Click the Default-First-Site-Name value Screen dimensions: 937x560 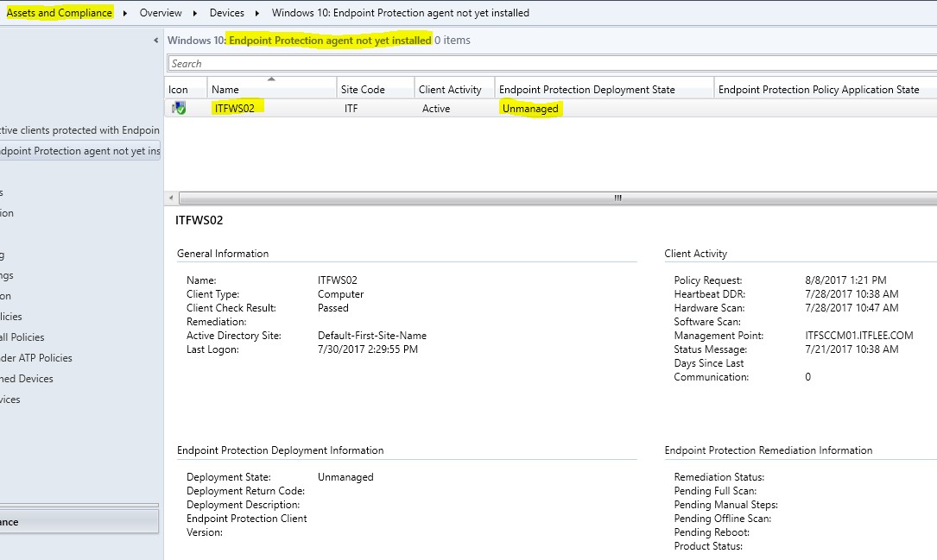click(371, 335)
